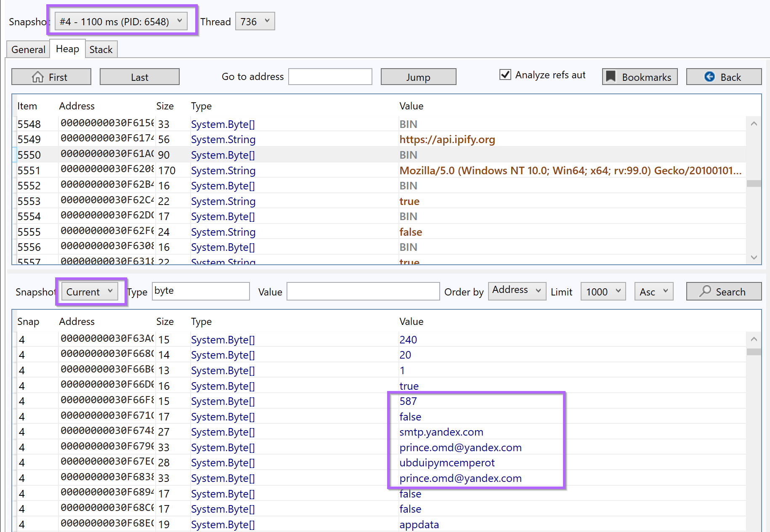Viewport: 770px width, 532px height.
Task: Select the smtp.yandex.com result value
Action: 441,432
